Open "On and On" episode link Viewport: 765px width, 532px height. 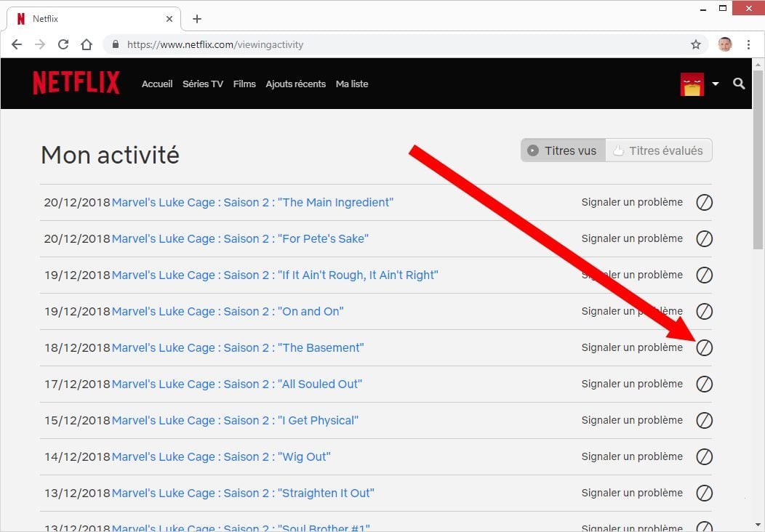click(x=228, y=311)
